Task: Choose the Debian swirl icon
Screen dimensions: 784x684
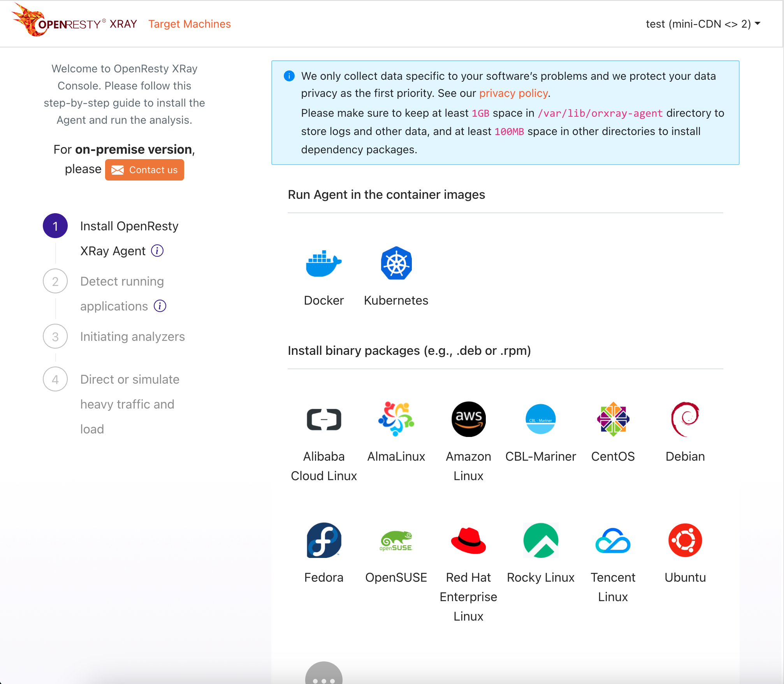Action: pyautogui.click(x=685, y=419)
